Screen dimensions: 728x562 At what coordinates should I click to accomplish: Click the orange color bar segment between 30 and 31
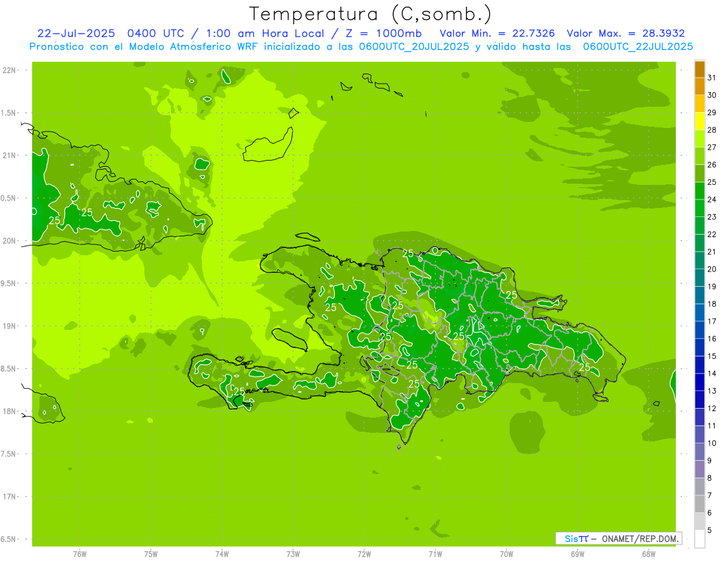[700, 87]
